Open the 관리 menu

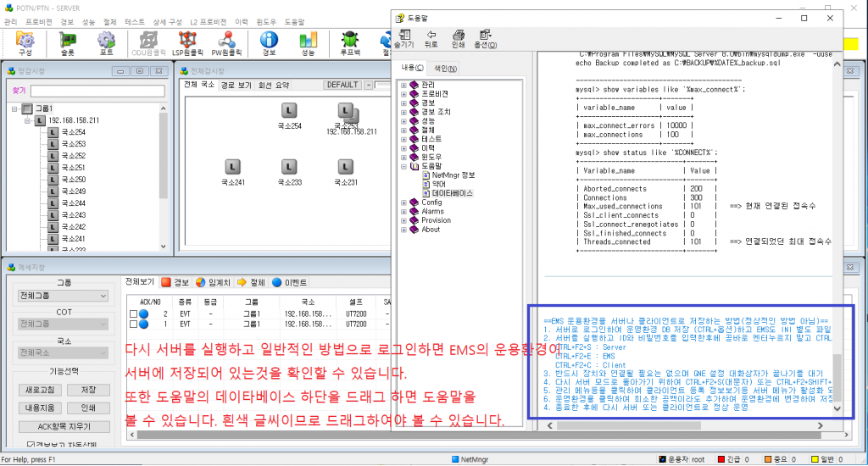[x=10, y=22]
